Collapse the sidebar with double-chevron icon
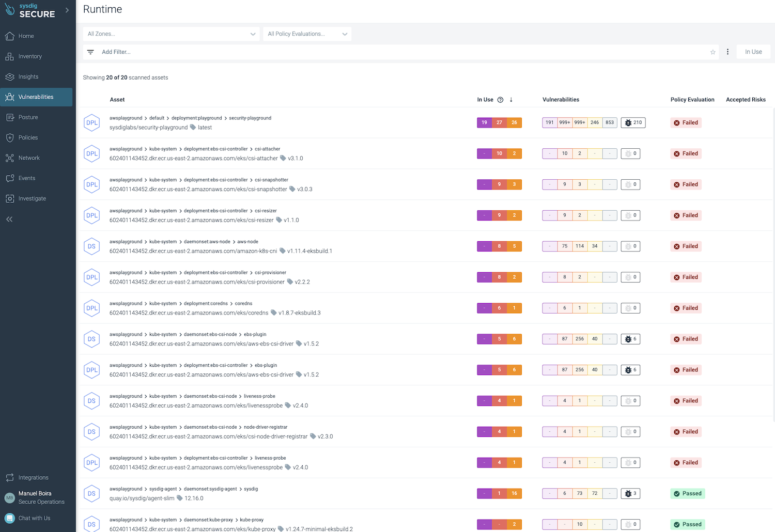The width and height of the screenshot is (775, 532). (9, 219)
